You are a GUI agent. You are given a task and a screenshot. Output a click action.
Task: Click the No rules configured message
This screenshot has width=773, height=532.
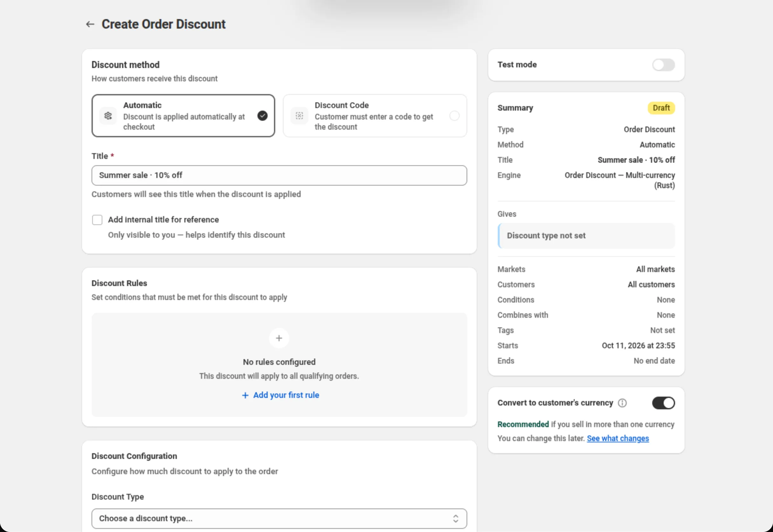pos(279,362)
